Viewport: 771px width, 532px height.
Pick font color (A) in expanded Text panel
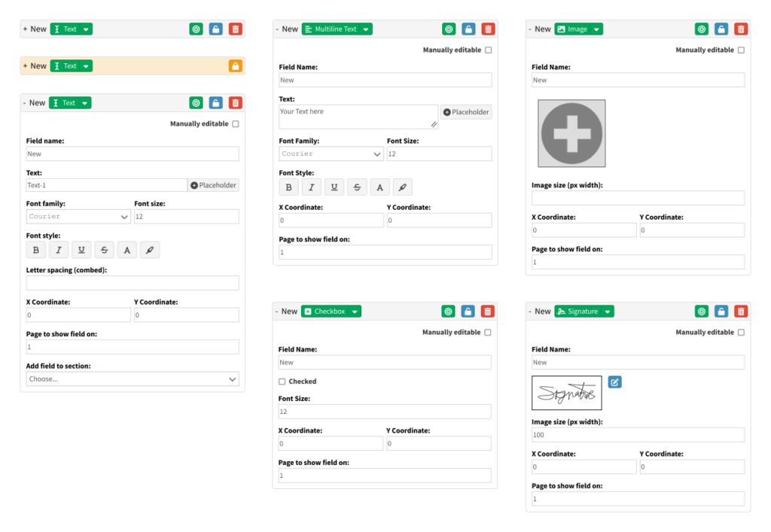point(126,250)
